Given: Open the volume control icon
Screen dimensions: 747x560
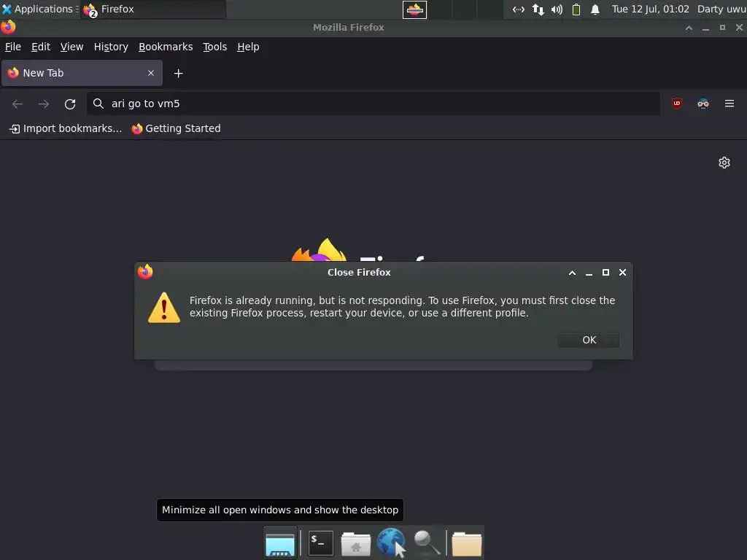Looking at the screenshot, I should [x=557, y=9].
